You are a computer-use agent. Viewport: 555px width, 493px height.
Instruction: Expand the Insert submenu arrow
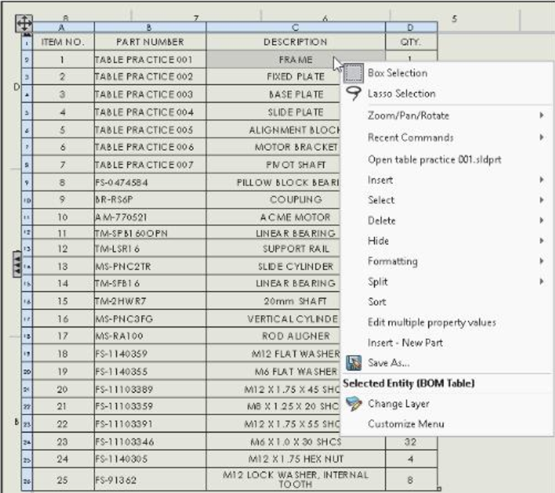[542, 180]
